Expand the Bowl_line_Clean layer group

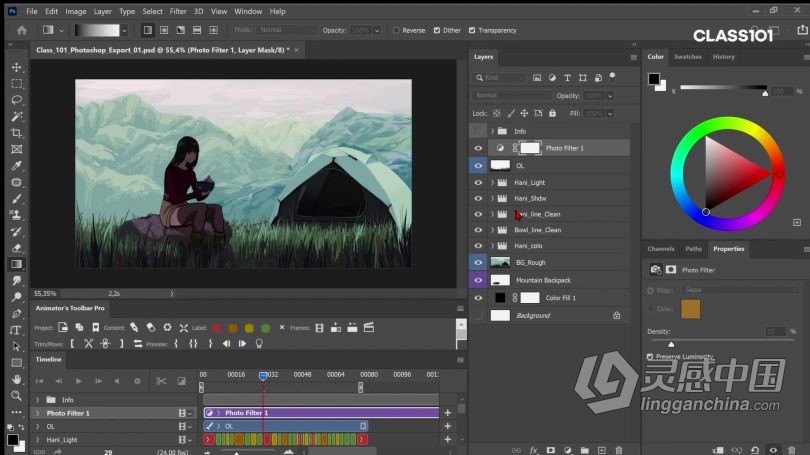click(492, 230)
